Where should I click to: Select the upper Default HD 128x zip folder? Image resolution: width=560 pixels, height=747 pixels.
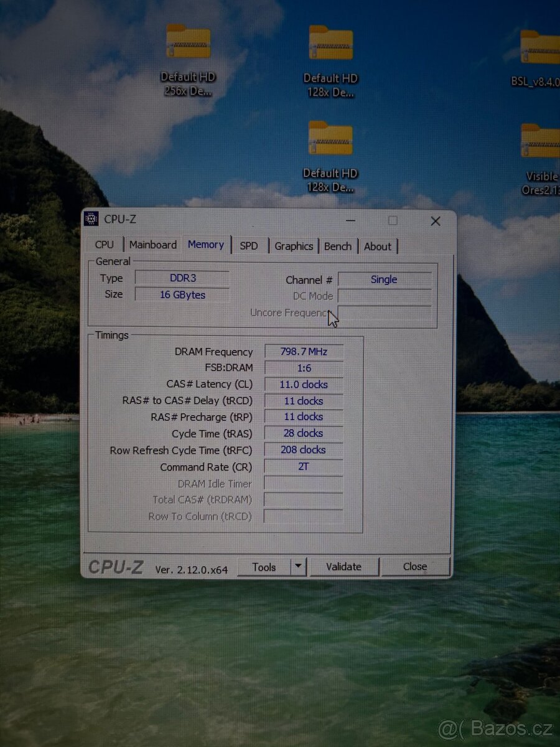(330, 60)
